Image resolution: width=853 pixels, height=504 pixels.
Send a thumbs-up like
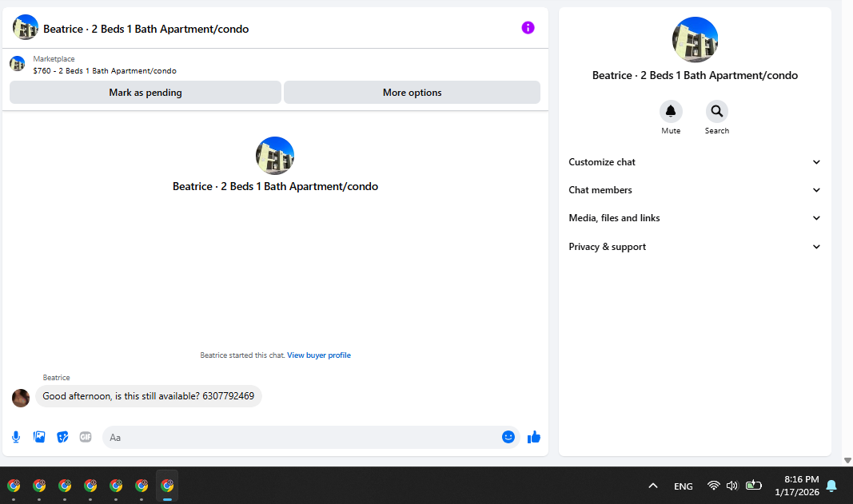pos(534,437)
